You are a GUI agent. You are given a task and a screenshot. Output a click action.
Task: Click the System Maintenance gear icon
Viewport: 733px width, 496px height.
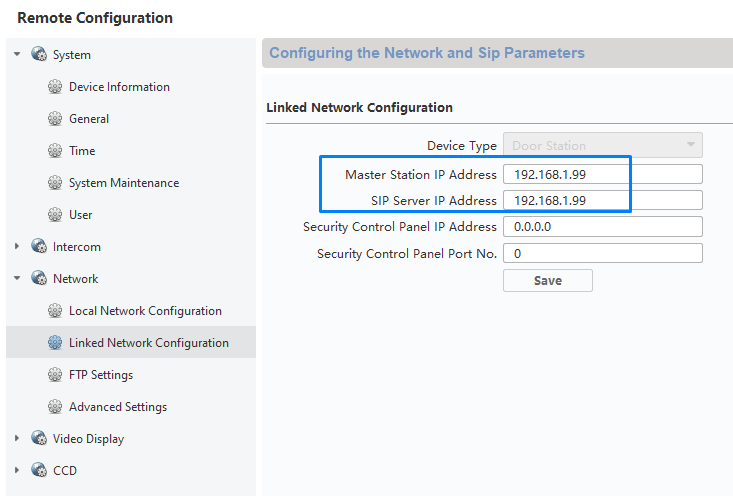pyautogui.click(x=55, y=182)
